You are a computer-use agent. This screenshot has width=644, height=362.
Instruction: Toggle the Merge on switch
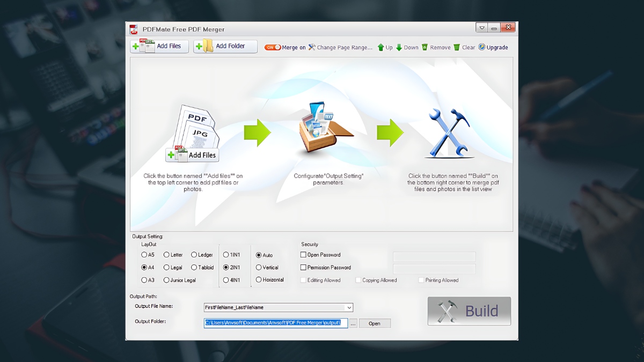[273, 47]
